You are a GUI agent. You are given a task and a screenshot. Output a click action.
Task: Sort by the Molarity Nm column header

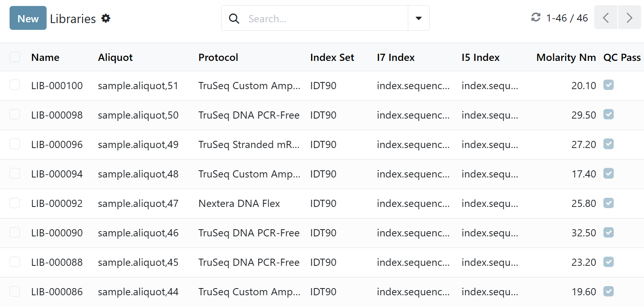[566, 57]
